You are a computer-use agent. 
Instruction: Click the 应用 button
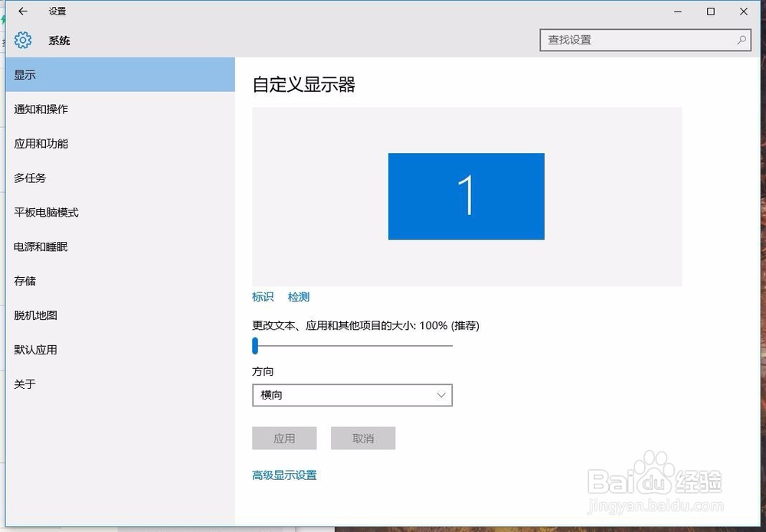click(284, 439)
